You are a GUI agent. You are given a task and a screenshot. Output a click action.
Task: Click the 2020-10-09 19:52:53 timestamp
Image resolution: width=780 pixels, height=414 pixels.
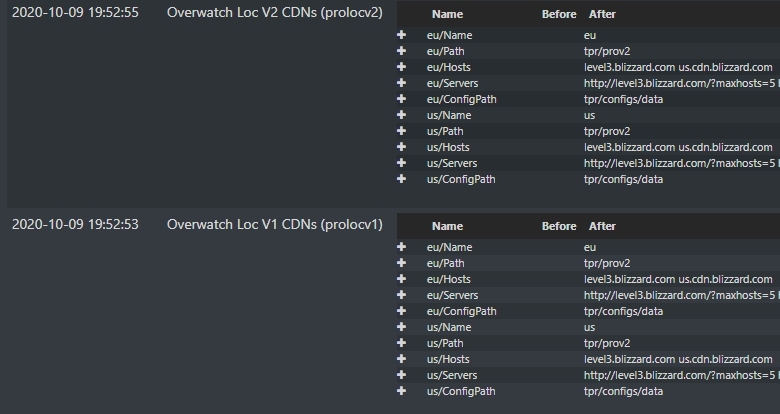click(x=75, y=224)
